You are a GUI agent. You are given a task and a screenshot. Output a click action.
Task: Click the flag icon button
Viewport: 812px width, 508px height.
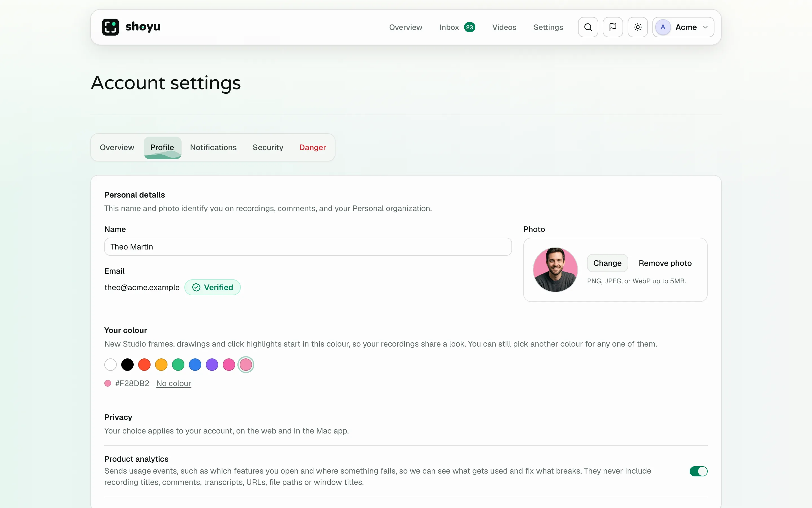[x=613, y=27]
